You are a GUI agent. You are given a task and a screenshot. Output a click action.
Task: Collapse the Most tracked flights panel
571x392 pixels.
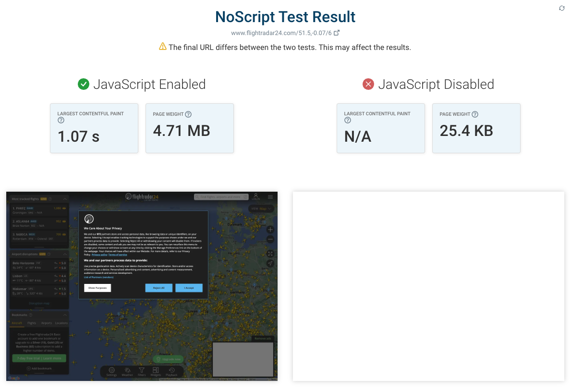coord(65,199)
